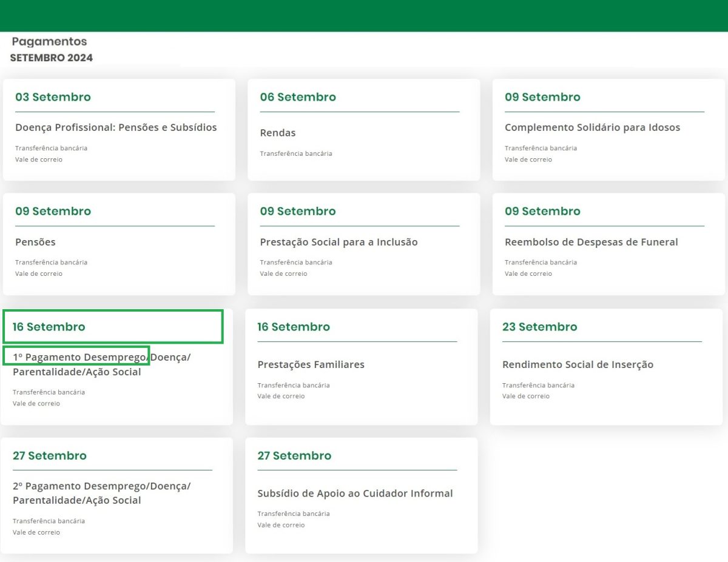The image size is (728, 562).
Task: Open "Complemento Solidário para Idosos" title
Action: pos(592,128)
